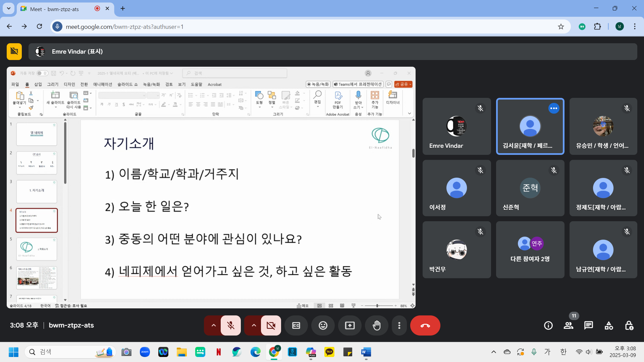
Task: Select slide 5 thumbnail in panel
Action: point(37,249)
